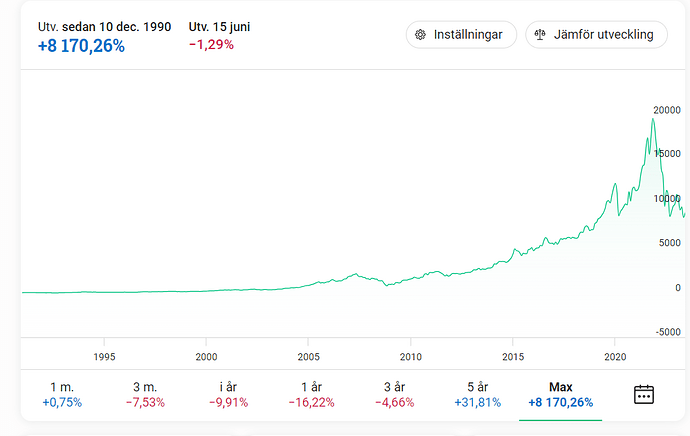Click the chart's highest peak near 20000
Image resolution: width=690 pixels, height=436 pixels.
(653, 119)
